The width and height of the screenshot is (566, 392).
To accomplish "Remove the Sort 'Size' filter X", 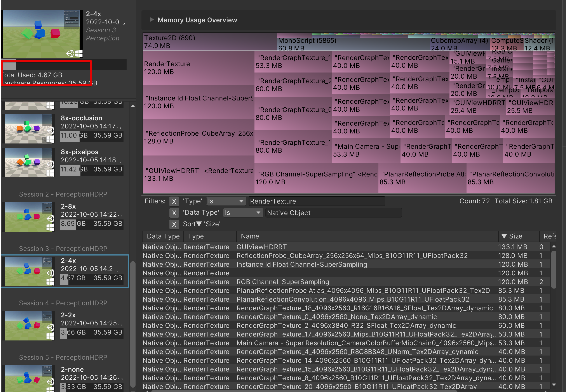I will point(174,224).
